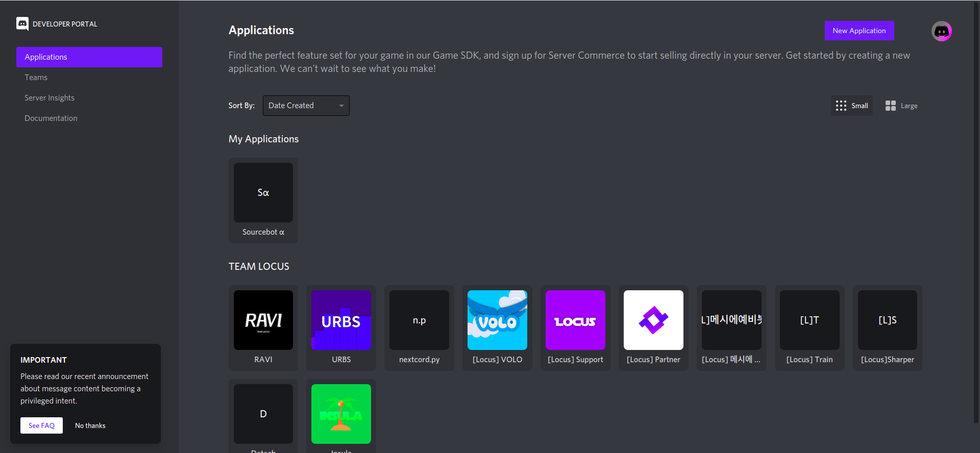Click the IMPORTANT notice heading
The height and width of the screenshot is (453, 980).
(43, 360)
